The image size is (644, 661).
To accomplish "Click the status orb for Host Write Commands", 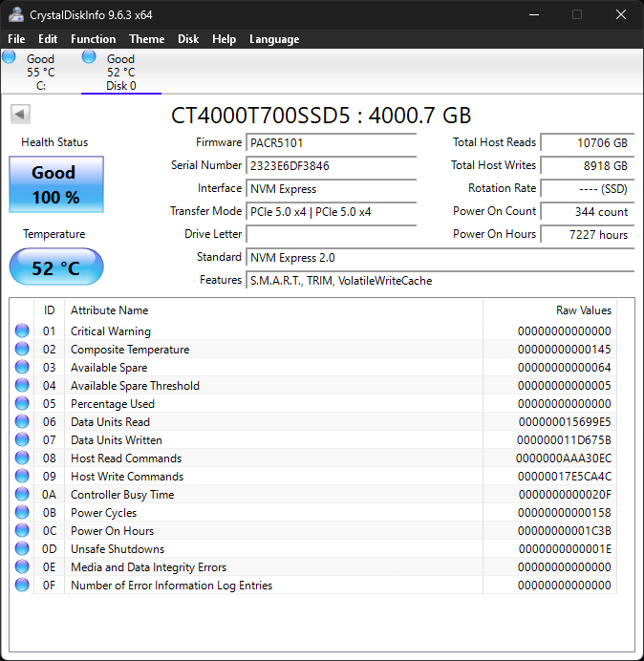I will pyautogui.click(x=22, y=476).
